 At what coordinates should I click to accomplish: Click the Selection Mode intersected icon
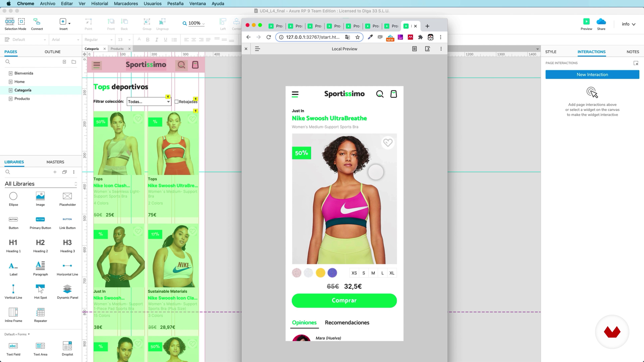[10, 21]
